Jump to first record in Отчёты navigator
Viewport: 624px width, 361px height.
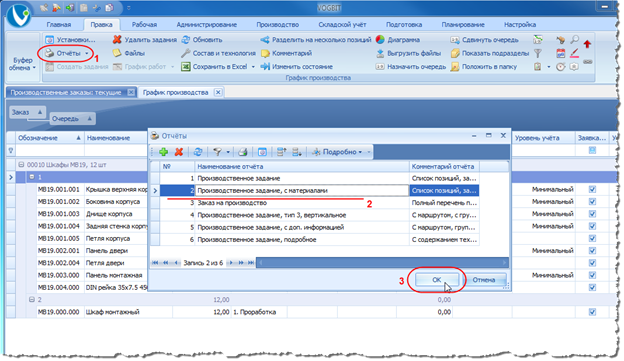click(155, 263)
